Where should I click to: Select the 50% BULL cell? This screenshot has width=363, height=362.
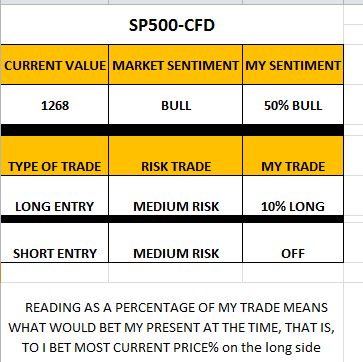(x=293, y=105)
